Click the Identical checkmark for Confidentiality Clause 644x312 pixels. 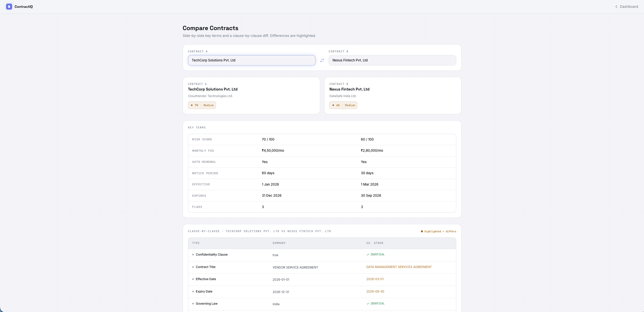tap(368, 255)
